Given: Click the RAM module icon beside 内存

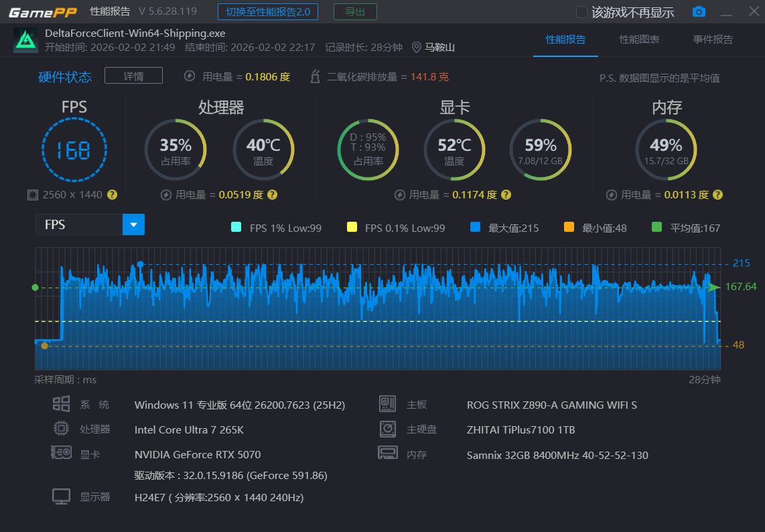Looking at the screenshot, I should click(388, 452).
